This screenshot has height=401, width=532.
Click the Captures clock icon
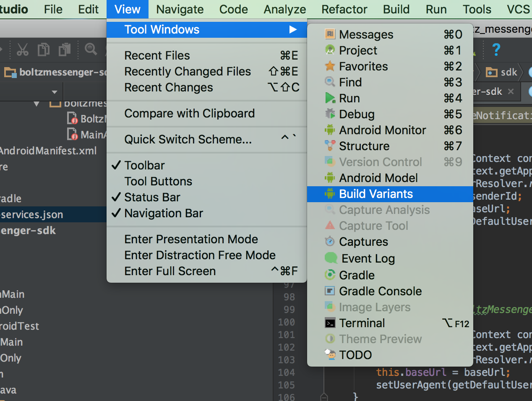(330, 241)
